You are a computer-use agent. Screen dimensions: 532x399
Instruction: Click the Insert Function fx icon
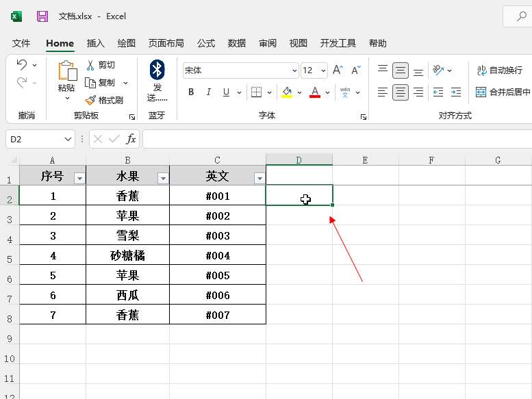131,139
